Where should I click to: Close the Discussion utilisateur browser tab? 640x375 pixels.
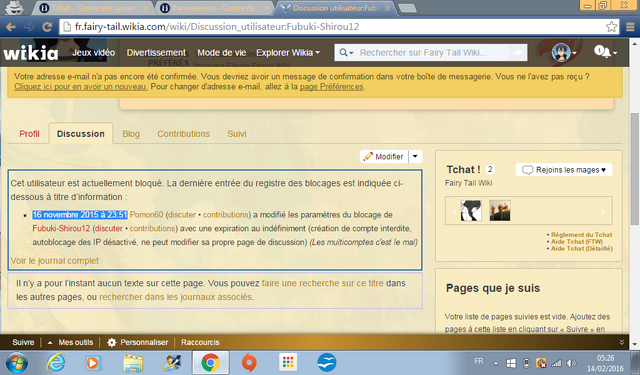point(387,8)
